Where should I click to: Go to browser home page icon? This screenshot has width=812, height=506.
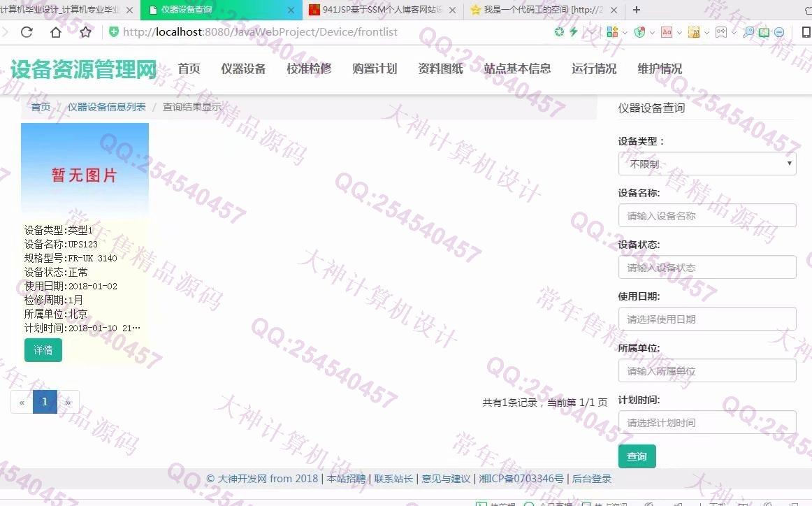click(x=56, y=32)
